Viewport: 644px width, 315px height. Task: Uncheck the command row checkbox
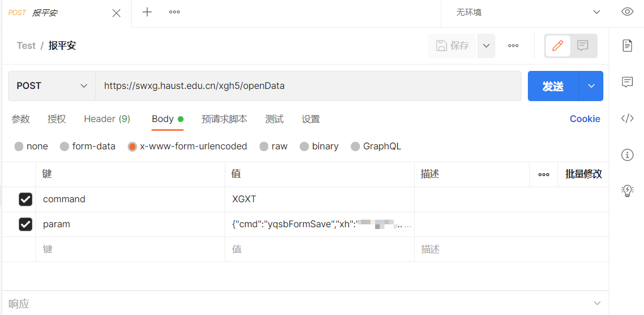(x=26, y=199)
